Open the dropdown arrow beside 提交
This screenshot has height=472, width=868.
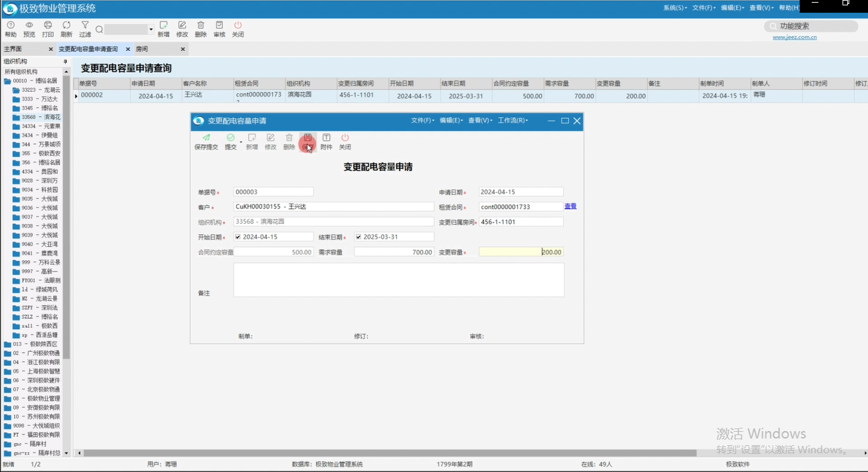point(241,143)
